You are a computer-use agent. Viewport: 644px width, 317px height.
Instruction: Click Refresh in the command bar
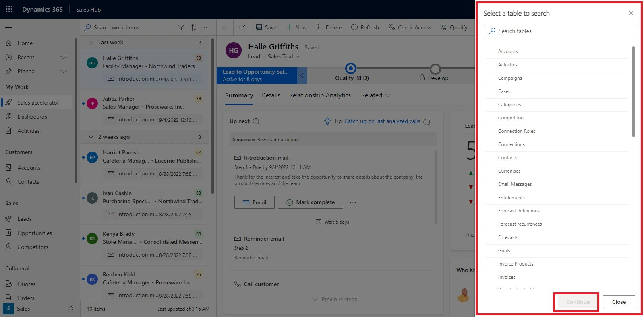[365, 27]
